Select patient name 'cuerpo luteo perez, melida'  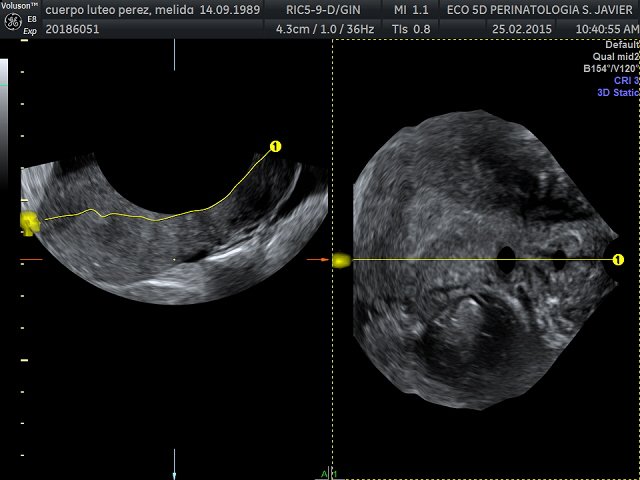120,10
